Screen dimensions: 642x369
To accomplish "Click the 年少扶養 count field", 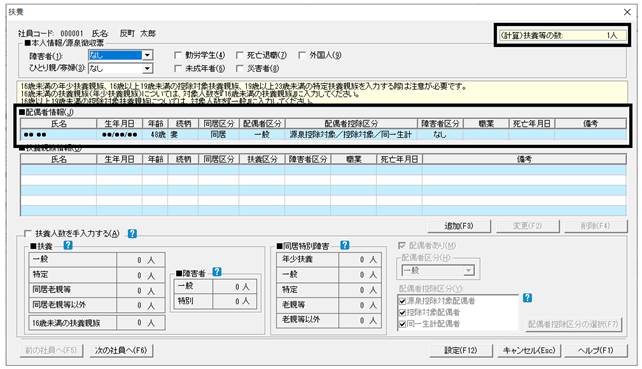I will [x=359, y=259].
